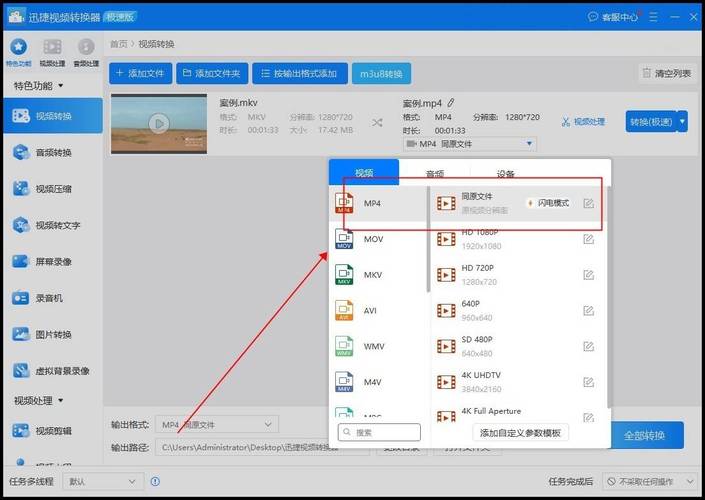Click the 添加文件 button
Screen dimensions: 705x500
pos(140,73)
